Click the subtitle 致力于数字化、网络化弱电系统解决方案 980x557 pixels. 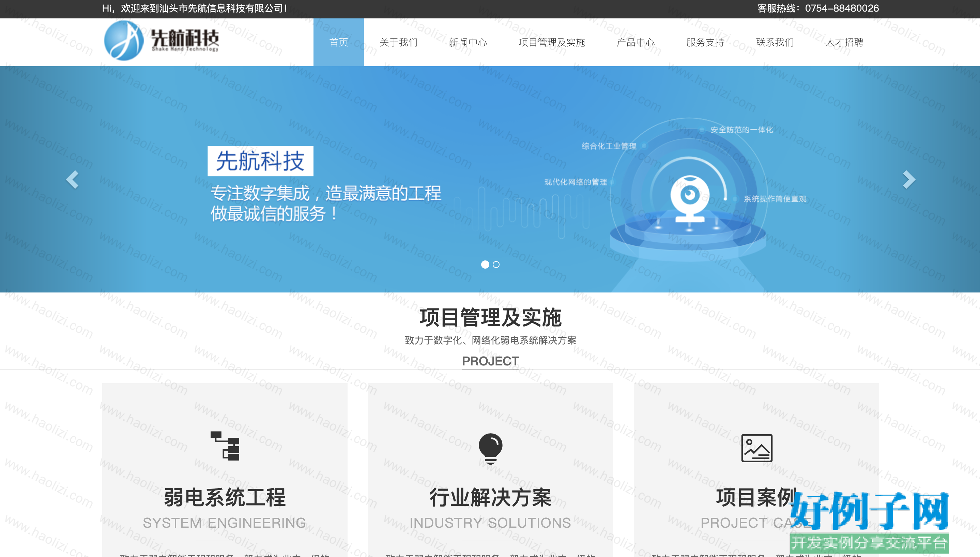(490, 340)
